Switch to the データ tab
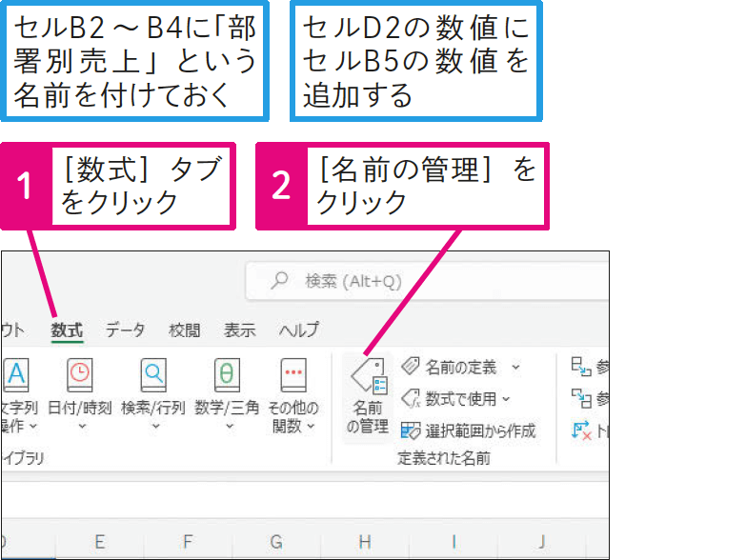The image size is (746, 560). tap(125, 330)
